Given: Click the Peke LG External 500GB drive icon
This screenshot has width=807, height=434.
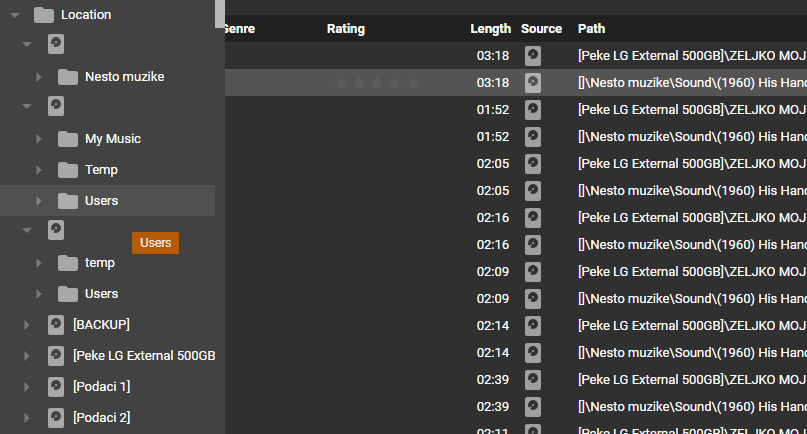Looking at the screenshot, I should [56, 356].
